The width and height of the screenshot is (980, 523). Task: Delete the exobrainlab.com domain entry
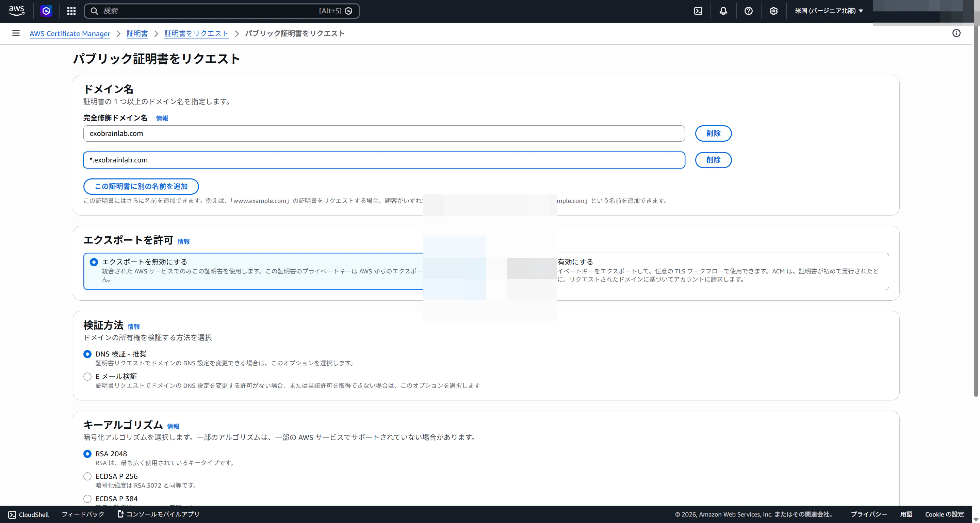click(713, 133)
